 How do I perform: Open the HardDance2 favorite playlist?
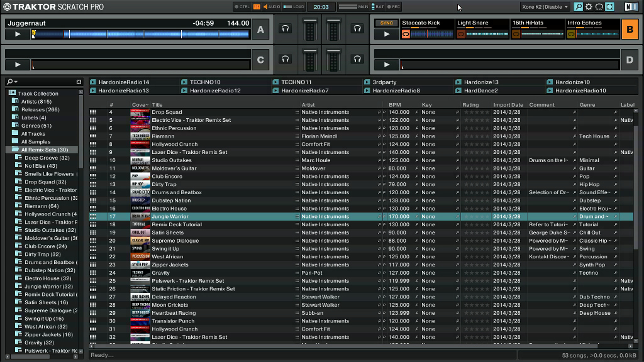480,90
